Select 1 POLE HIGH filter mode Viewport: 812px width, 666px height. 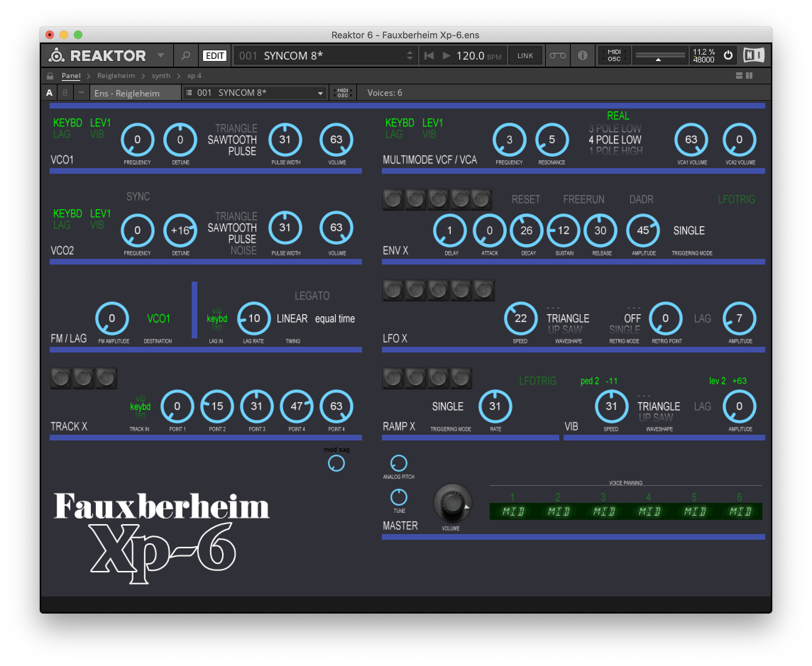pos(616,151)
